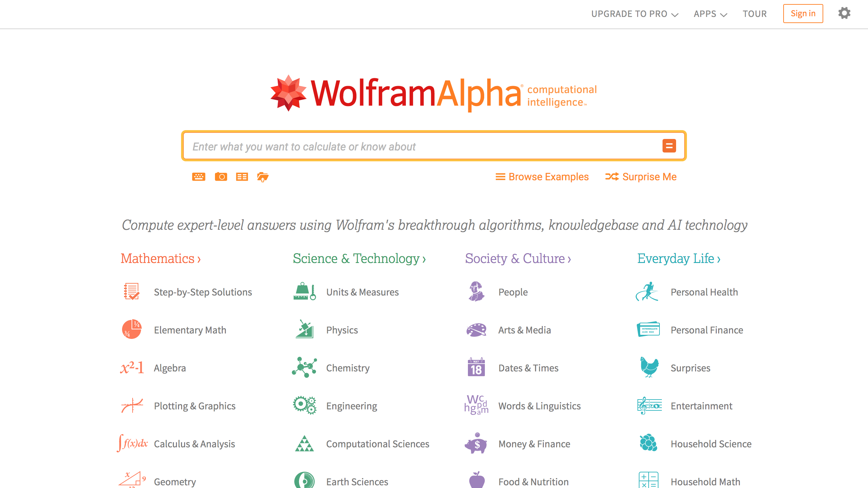Click the Sign in button

[x=803, y=14]
